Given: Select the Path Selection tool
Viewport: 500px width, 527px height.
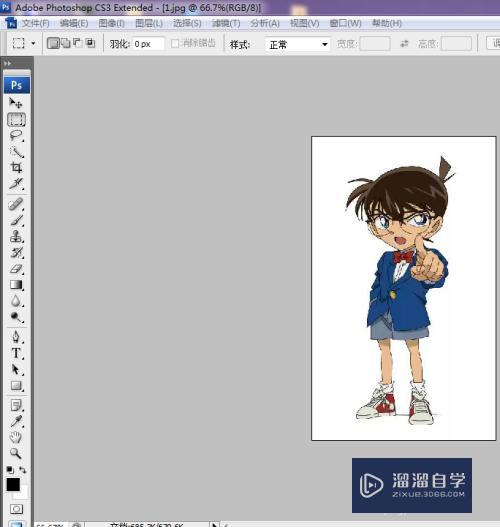Looking at the screenshot, I should point(16,369).
